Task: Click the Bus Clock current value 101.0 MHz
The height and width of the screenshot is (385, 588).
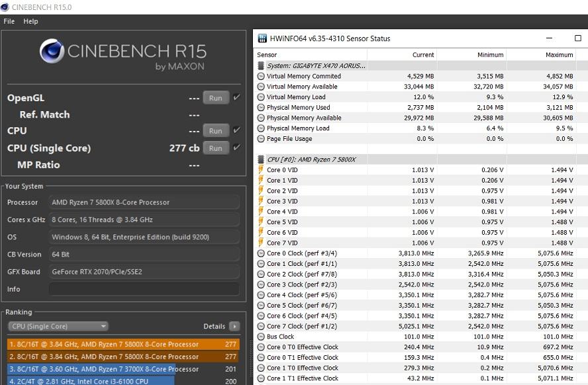Action: click(419, 337)
